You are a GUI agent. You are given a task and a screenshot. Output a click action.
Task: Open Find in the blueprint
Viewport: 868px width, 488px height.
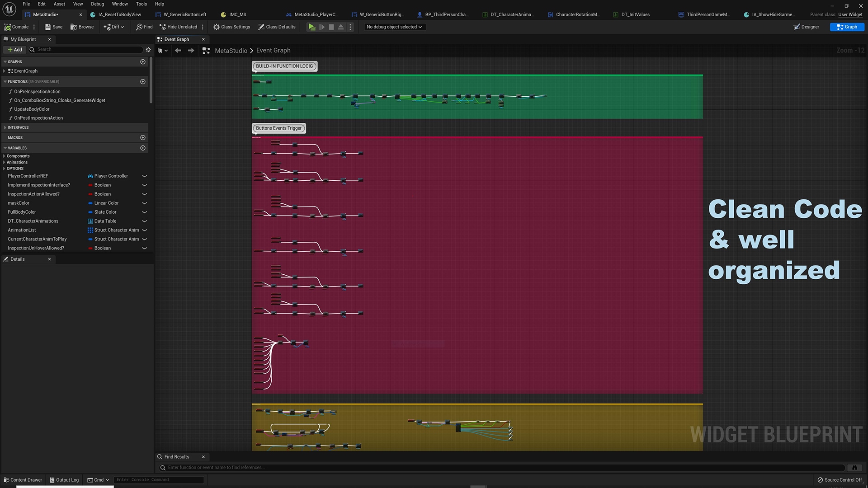(144, 27)
